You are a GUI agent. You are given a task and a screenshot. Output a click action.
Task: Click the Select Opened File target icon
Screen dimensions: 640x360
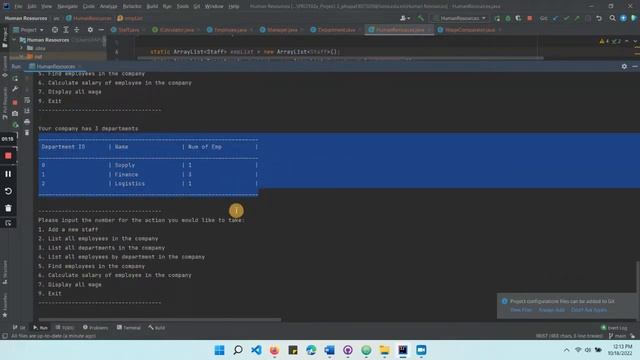click(x=55, y=30)
